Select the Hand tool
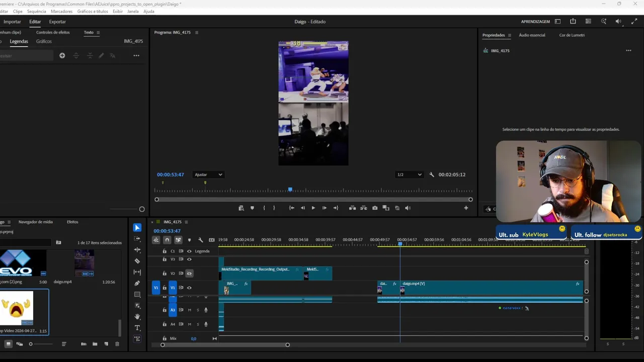This screenshot has height=362, width=644. point(137,317)
